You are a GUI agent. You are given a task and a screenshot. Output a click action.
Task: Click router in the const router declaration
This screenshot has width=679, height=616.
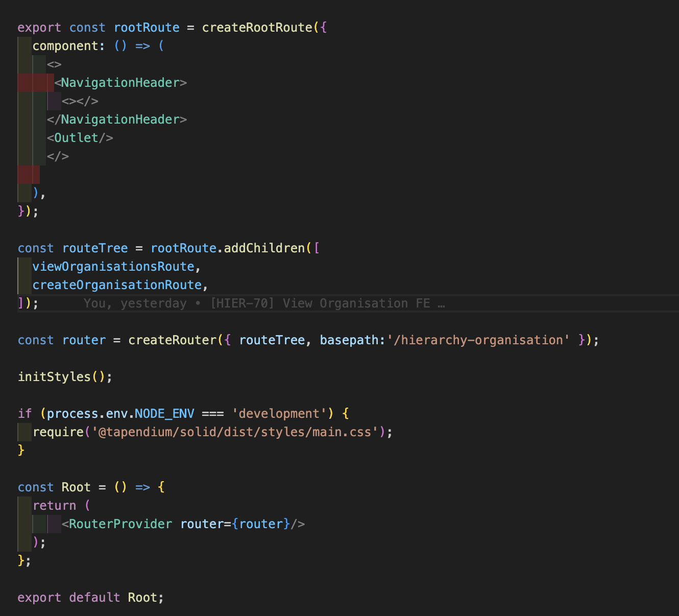point(84,340)
